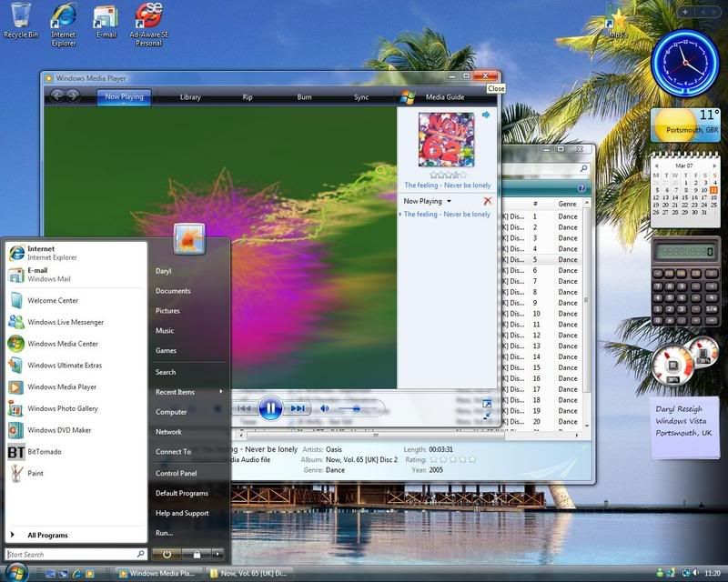Open the Ad-Aware SE Personal desktop shortcut
Image resolution: width=728 pixels, height=582 pixels.
pos(148,25)
